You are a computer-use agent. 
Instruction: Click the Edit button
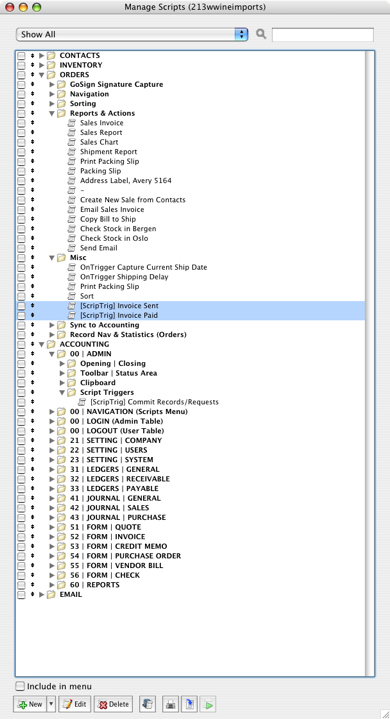click(x=75, y=704)
